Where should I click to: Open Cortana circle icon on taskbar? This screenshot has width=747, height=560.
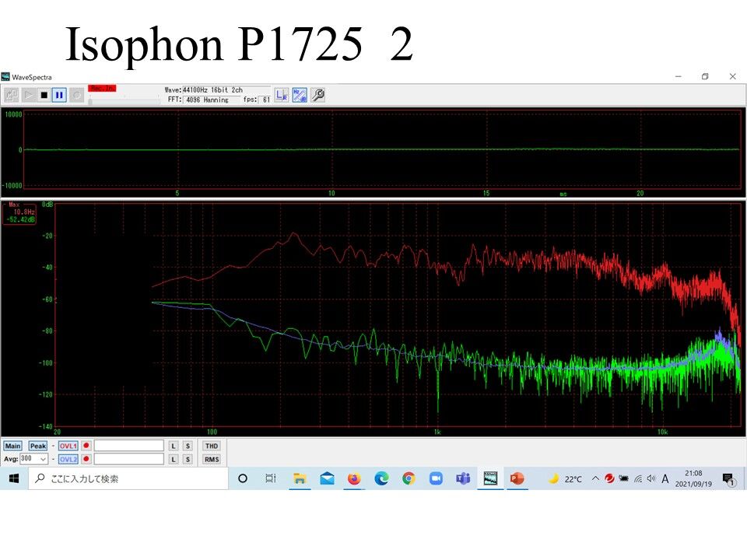243,478
